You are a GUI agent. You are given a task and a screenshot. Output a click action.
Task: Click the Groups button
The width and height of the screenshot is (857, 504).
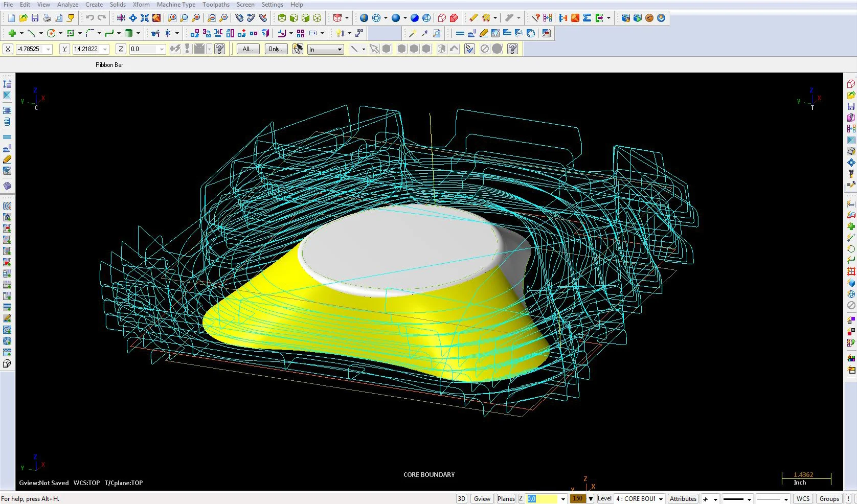pos(829,499)
